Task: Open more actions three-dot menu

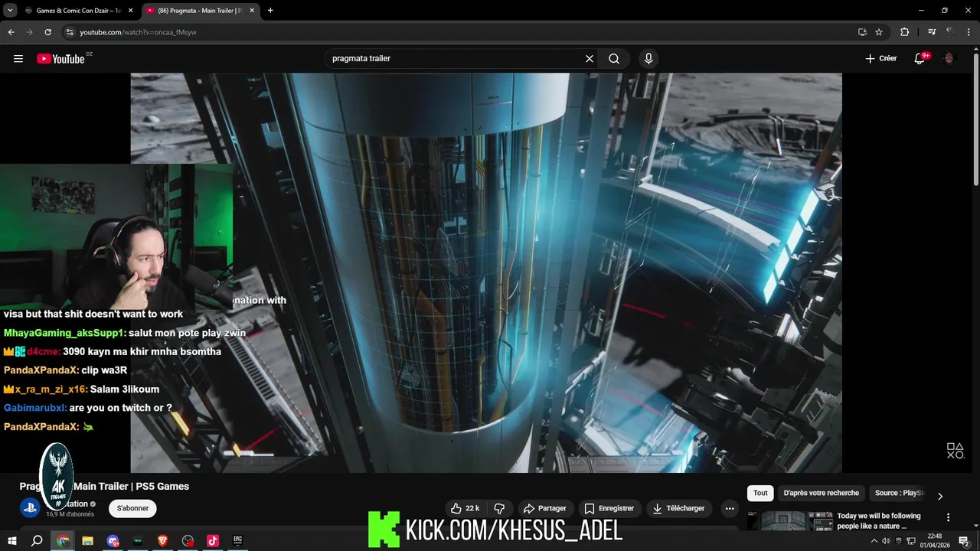Action: click(730, 508)
